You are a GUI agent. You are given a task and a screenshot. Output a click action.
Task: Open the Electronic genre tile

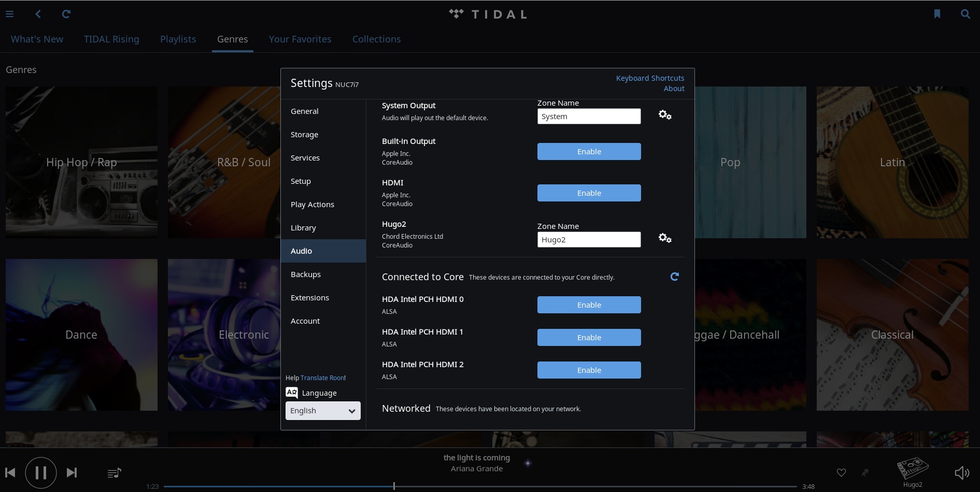(x=224, y=335)
